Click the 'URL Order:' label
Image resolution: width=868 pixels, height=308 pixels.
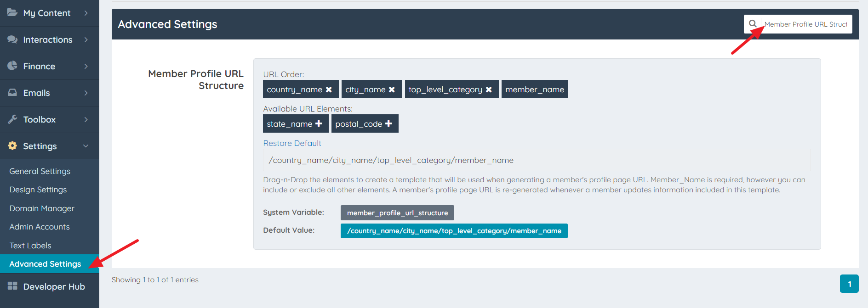pyautogui.click(x=283, y=74)
